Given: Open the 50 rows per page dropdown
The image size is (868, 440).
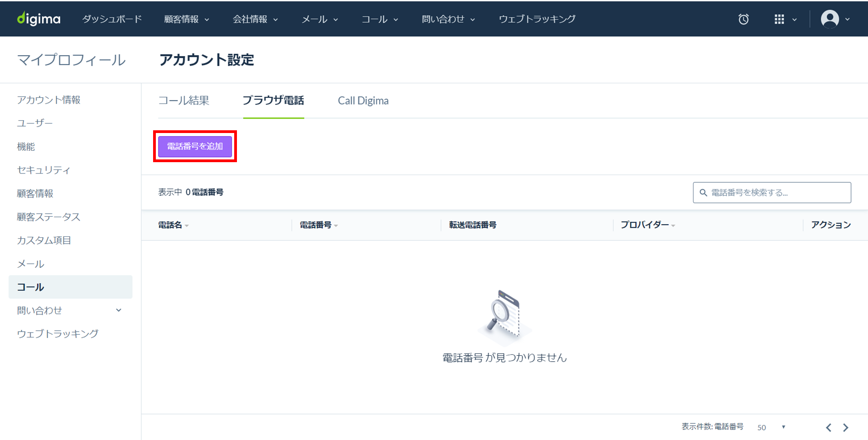Looking at the screenshot, I should coord(771,427).
